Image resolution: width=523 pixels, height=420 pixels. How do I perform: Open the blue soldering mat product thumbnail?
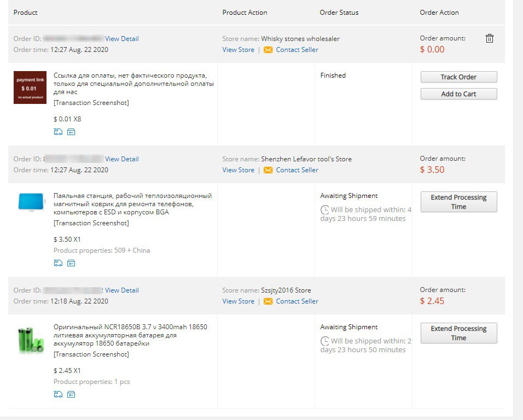(31, 202)
